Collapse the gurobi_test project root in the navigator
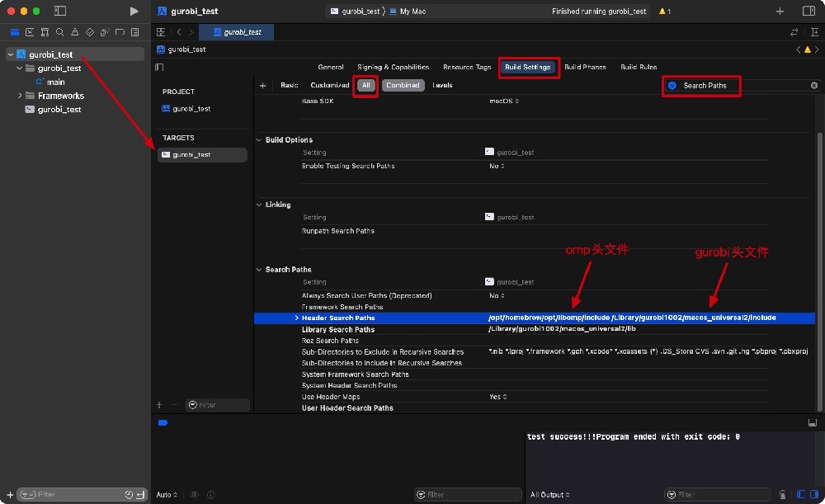Viewport: 825px width, 504px height. 11,54
